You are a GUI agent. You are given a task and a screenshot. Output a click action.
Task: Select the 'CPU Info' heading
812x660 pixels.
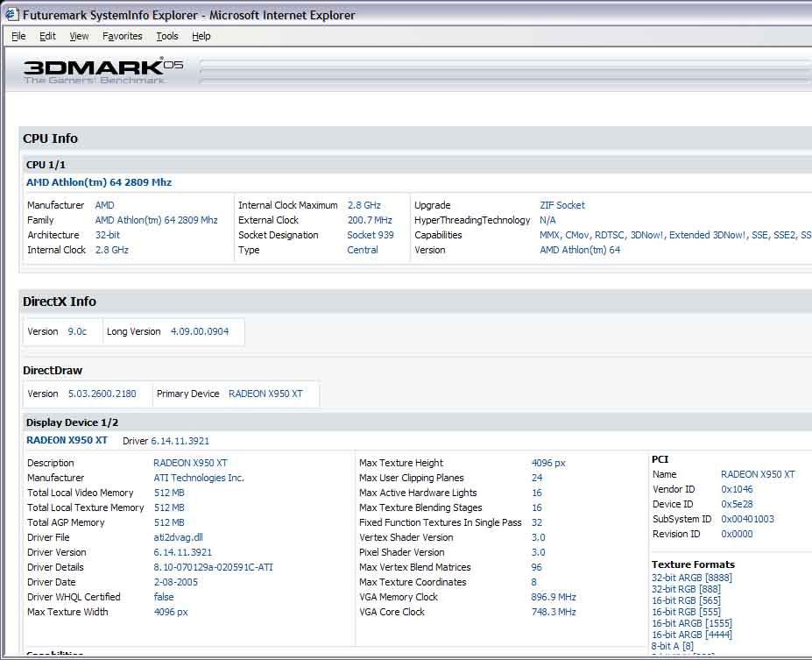(50, 138)
